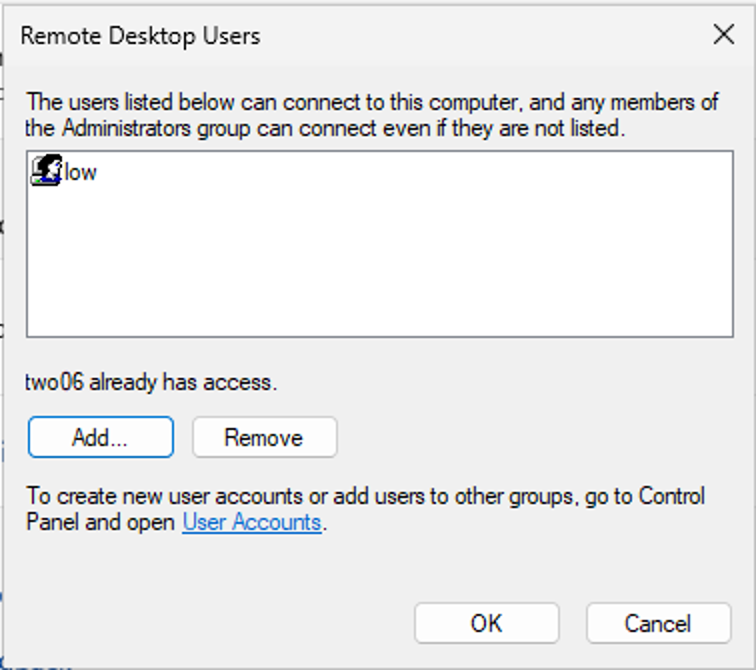Click the 'Remote Desktop Users' title text
Screen dimensions: 756x670
tap(140, 36)
